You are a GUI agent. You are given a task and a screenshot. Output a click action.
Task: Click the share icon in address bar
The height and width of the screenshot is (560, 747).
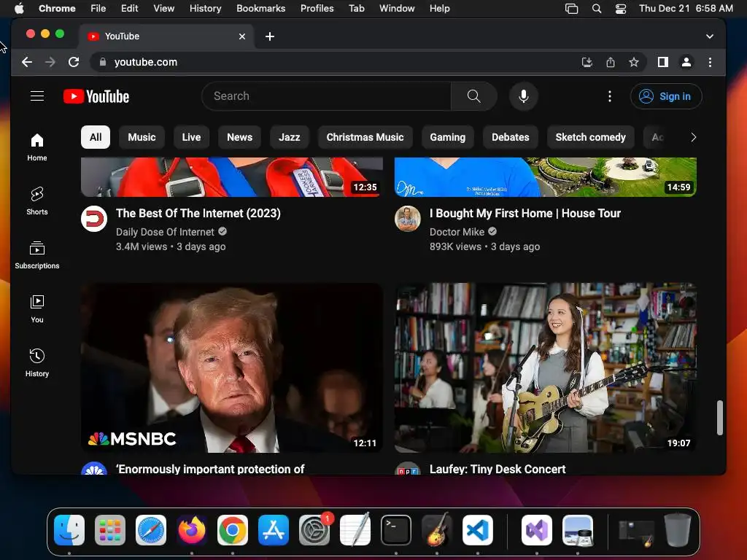611,62
